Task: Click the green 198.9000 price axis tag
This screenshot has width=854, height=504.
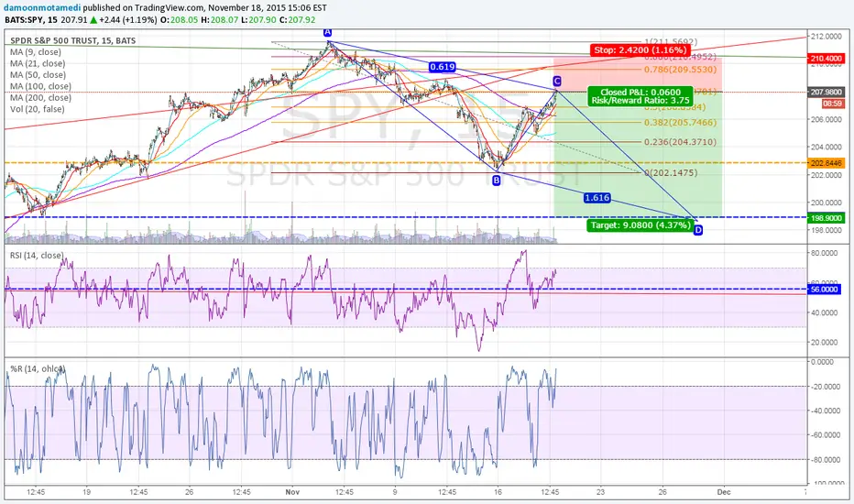Action: (x=827, y=218)
